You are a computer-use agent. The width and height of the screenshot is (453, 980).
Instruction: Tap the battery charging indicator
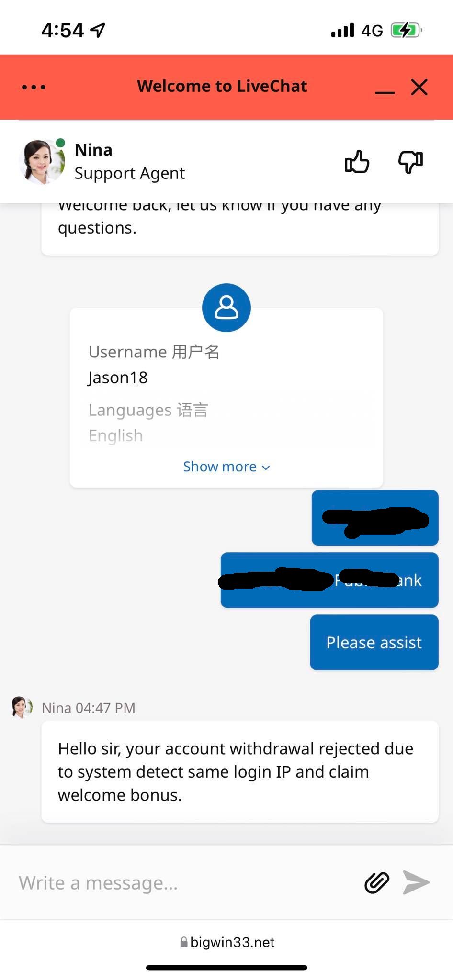point(406,31)
